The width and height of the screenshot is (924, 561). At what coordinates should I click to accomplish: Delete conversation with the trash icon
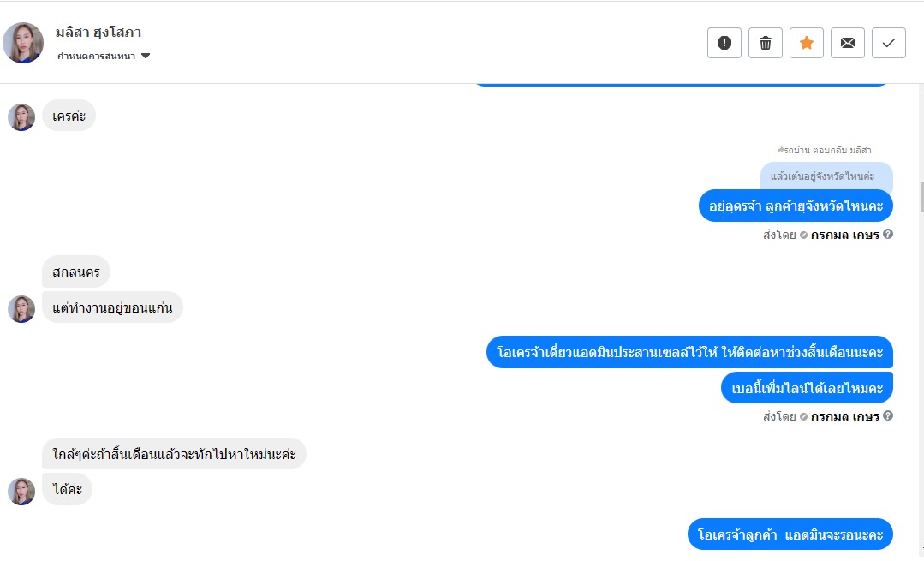(766, 43)
